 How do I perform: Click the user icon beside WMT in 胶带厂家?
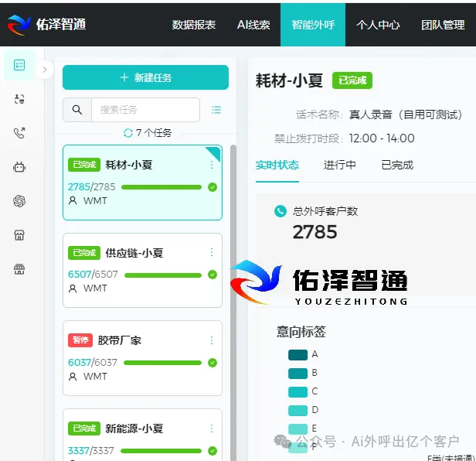(73, 377)
